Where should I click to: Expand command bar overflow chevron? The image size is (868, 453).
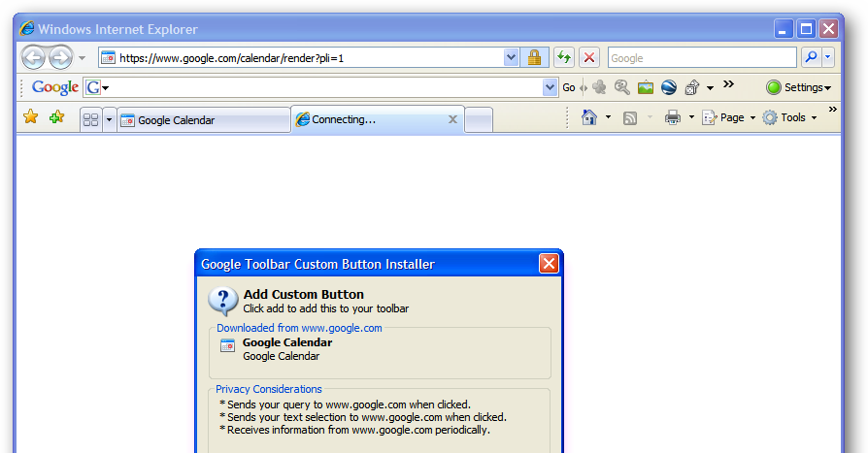coord(833,110)
